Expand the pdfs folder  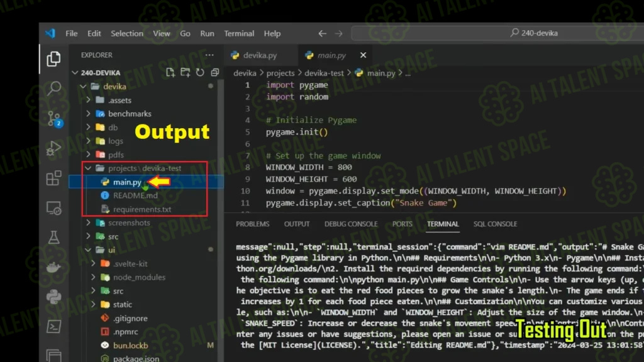tap(88, 155)
